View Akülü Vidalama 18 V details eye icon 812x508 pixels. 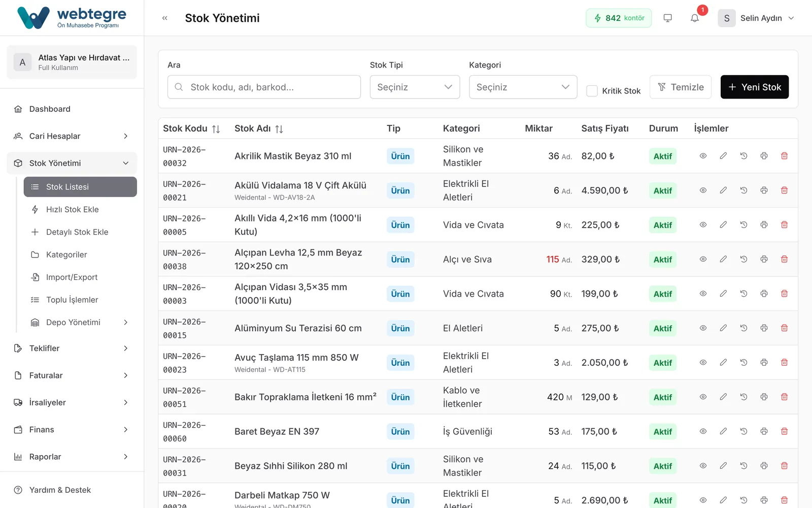(x=703, y=190)
